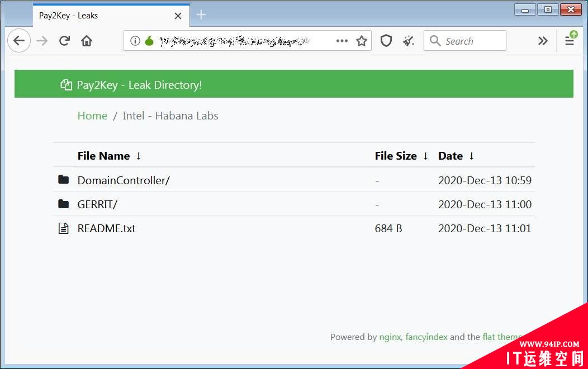588x369 pixels.
Task: Open the browser home page
Action: point(87,40)
